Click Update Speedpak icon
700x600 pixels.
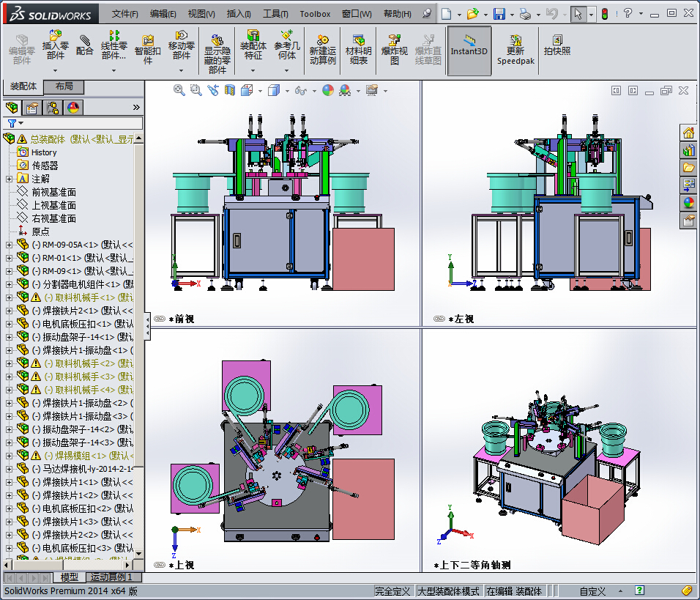click(x=515, y=49)
